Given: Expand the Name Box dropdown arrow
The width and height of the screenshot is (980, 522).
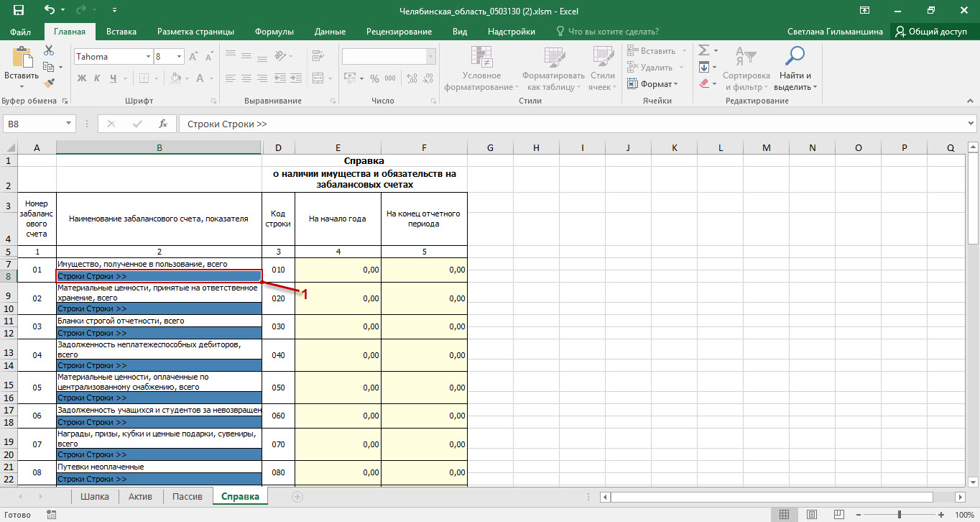Looking at the screenshot, I should (69, 124).
